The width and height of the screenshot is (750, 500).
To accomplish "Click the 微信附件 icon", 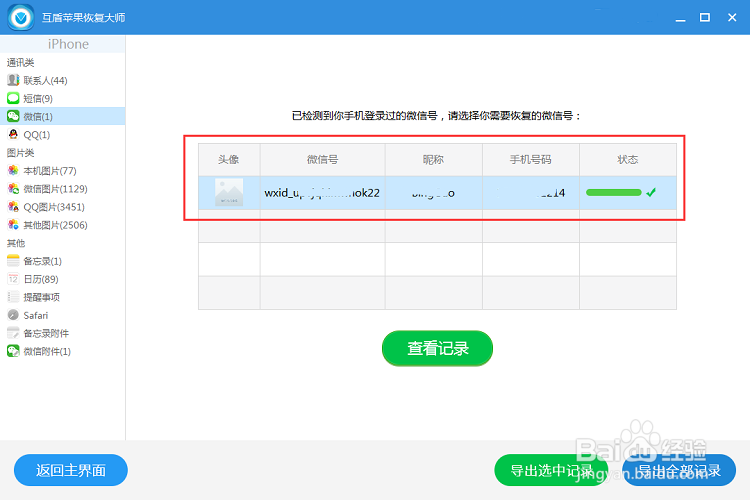I will tap(13, 351).
